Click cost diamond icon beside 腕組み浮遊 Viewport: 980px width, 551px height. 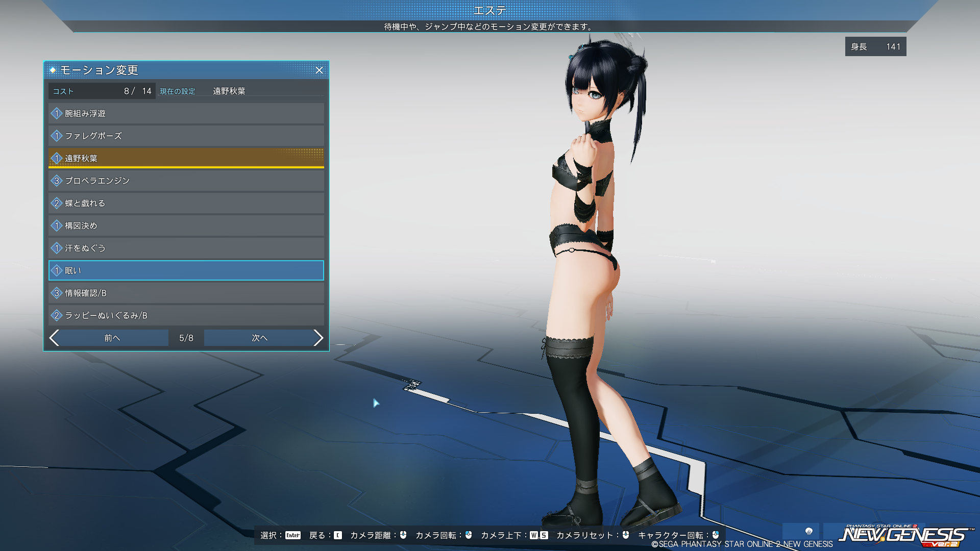[57, 113]
